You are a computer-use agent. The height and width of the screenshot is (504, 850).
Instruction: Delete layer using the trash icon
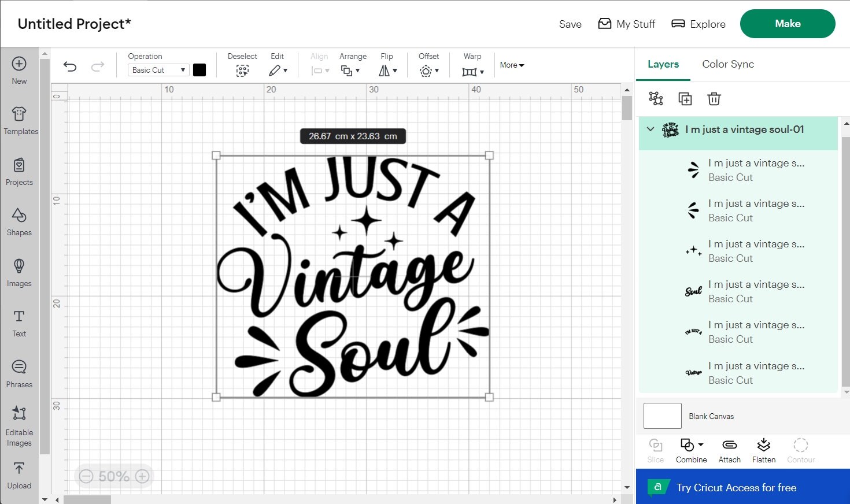pos(714,98)
